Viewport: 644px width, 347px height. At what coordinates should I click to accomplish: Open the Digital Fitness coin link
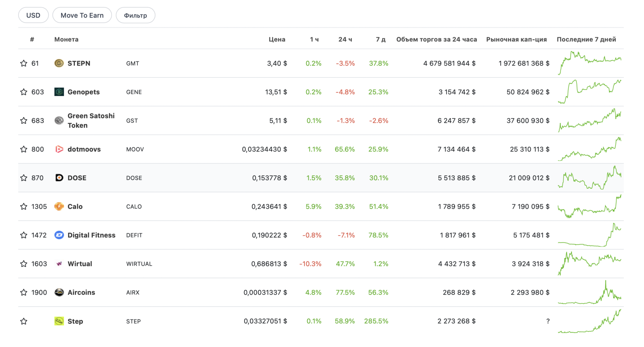tap(92, 235)
